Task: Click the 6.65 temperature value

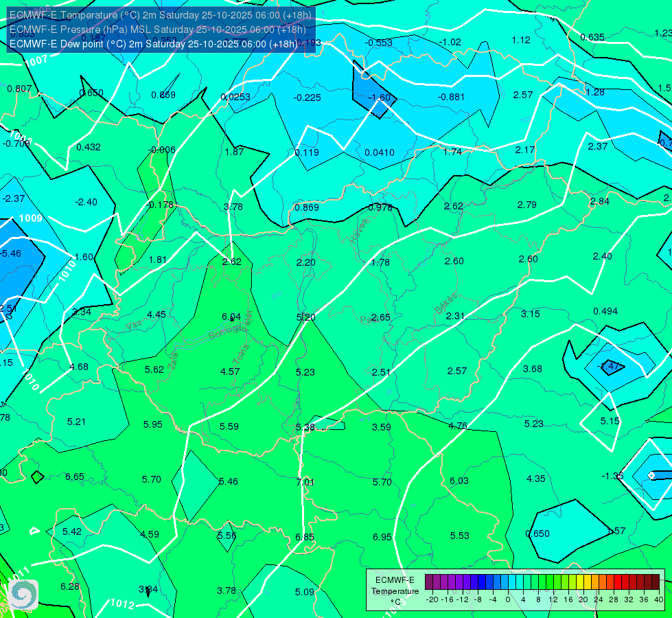Action: click(75, 477)
